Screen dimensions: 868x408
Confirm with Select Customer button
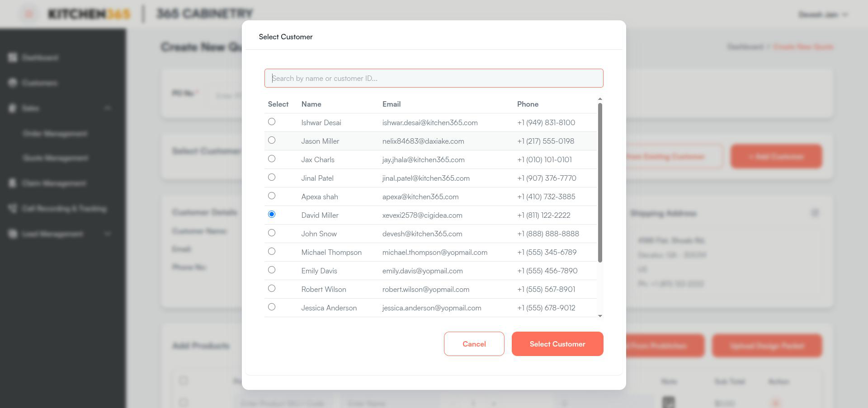click(x=557, y=344)
